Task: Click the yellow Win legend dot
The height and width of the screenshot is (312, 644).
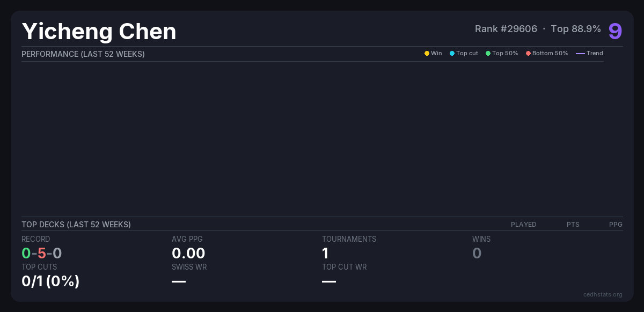Action: (427, 54)
